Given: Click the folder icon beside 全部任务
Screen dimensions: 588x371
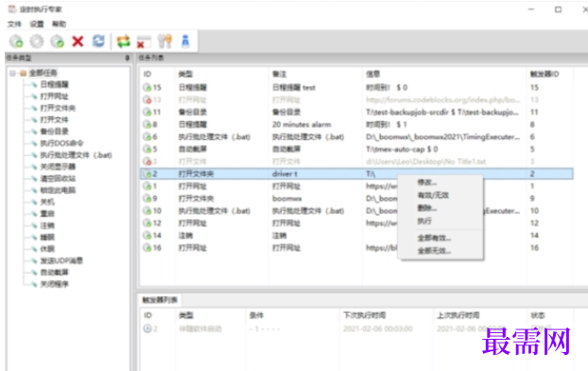Looking at the screenshot, I should (x=24, y=73).
